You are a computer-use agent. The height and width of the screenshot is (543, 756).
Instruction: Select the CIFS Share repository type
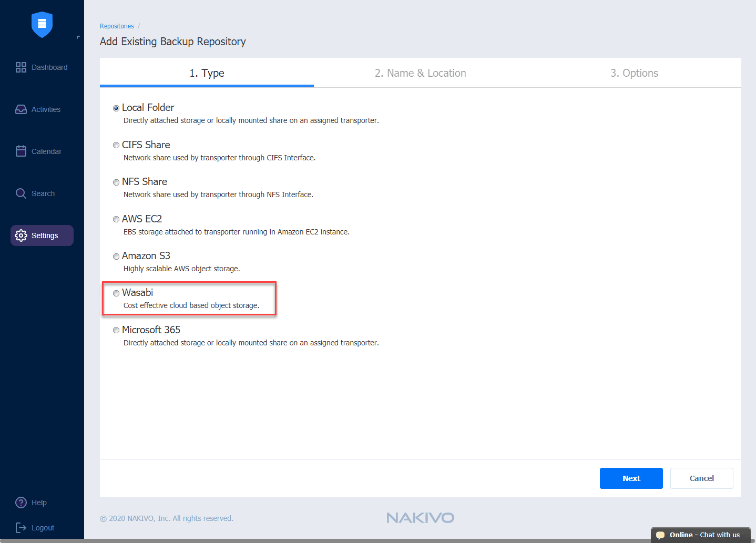pos(116,145)
